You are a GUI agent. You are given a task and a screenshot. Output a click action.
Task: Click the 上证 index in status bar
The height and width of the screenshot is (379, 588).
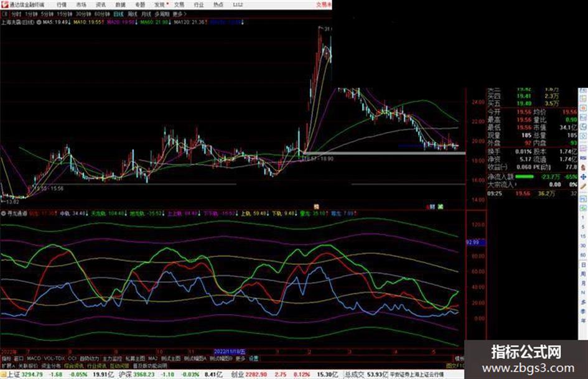click(14, 375)
